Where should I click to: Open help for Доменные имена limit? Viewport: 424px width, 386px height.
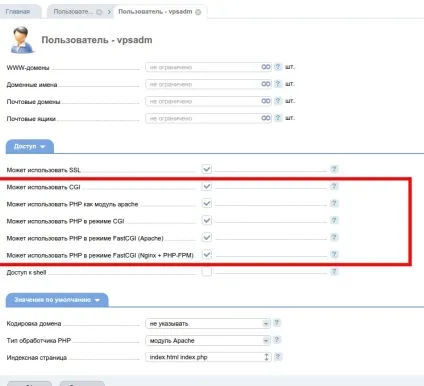click(278, 84)
